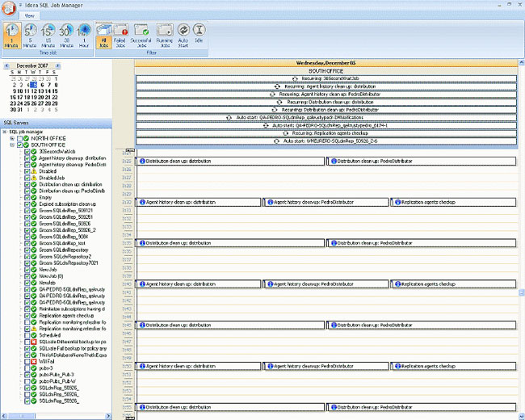
Task: Open the Wednesday, December 05 day header
Action: pyautogui.click(x=325, y=63)
